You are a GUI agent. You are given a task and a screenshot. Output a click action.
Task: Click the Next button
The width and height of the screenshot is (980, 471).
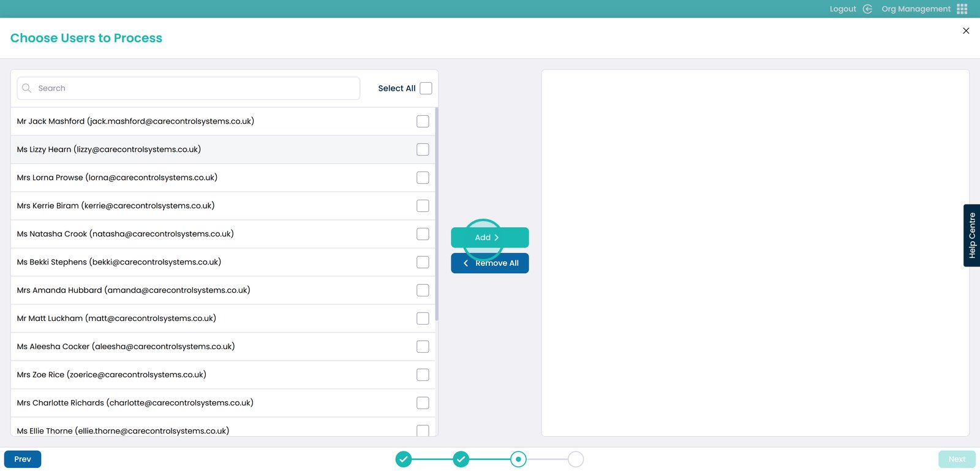click(x=957, y=459)
